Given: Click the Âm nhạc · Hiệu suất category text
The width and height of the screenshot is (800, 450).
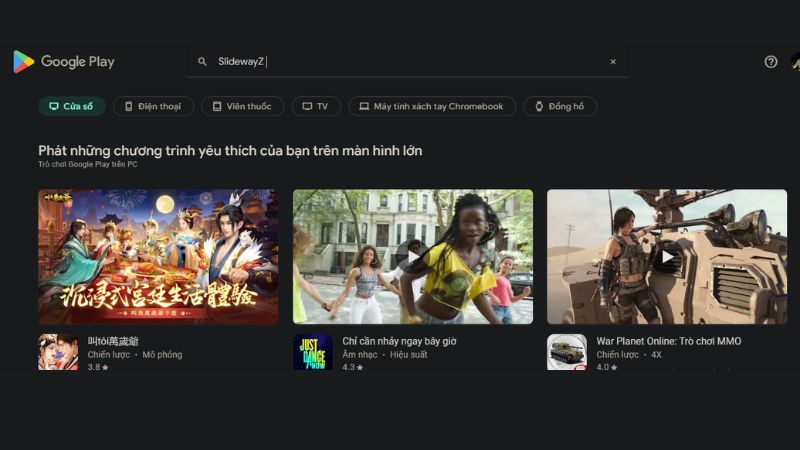Looking at the screenshot, I should click(x=385, y=355).
